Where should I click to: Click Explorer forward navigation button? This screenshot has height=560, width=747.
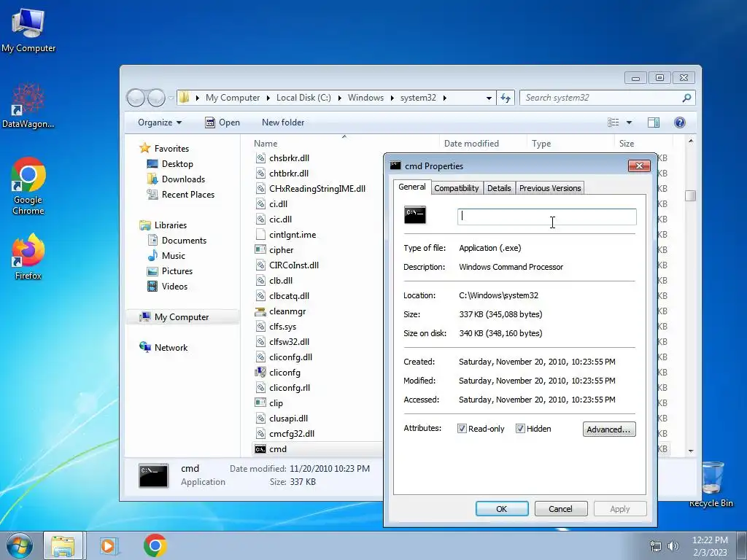156,98
